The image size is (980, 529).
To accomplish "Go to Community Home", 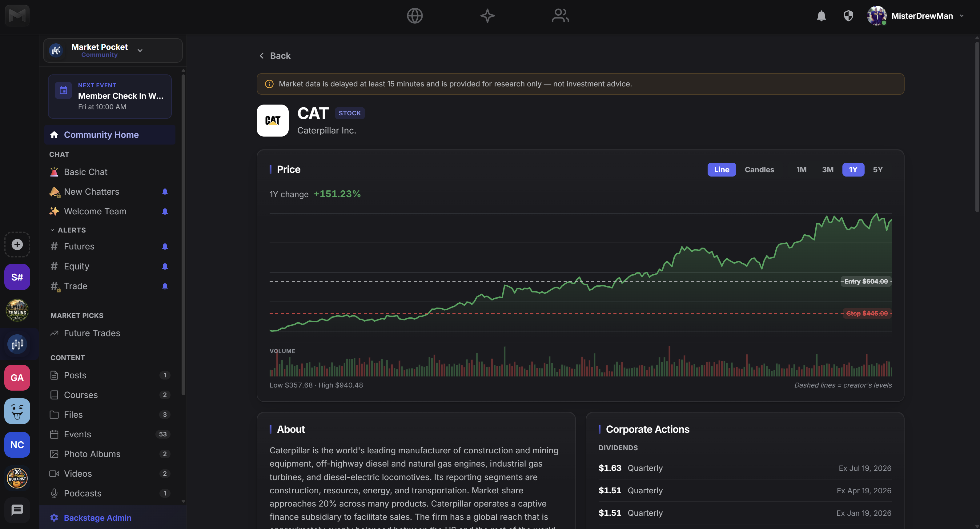I will point(110,134).
